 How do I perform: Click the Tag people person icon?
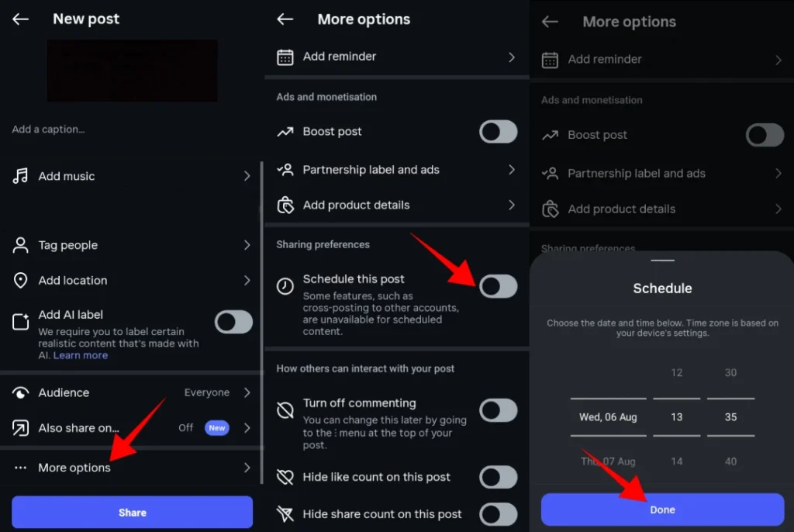[20, 245]
